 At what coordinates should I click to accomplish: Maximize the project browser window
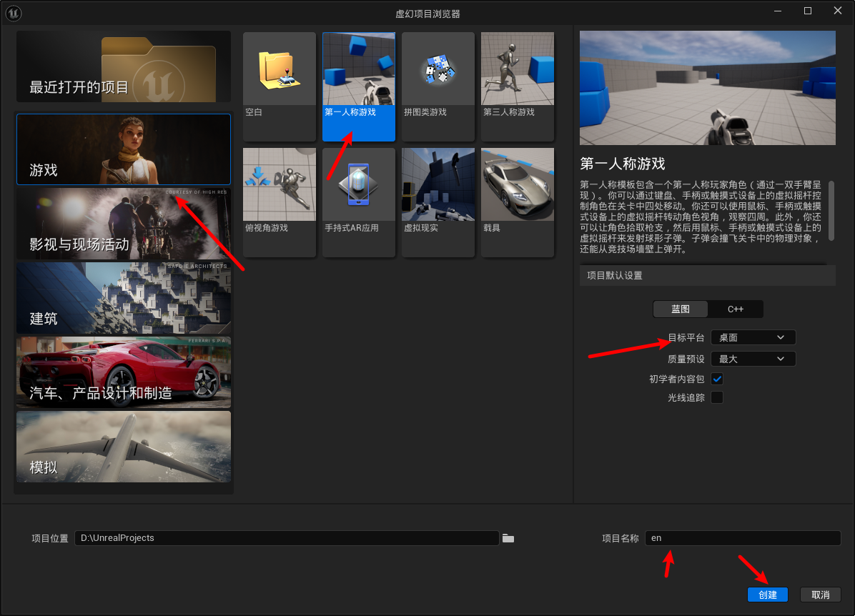pos(808,11)
